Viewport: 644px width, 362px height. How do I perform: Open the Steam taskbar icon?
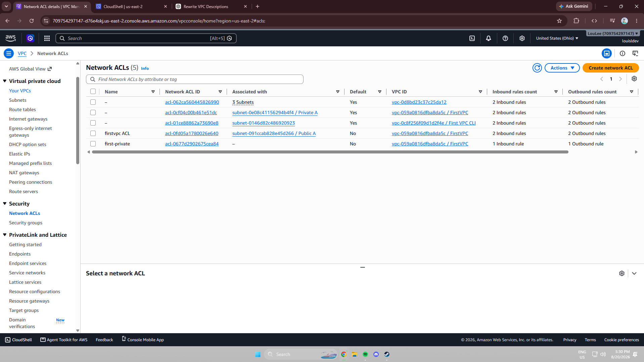387,354
